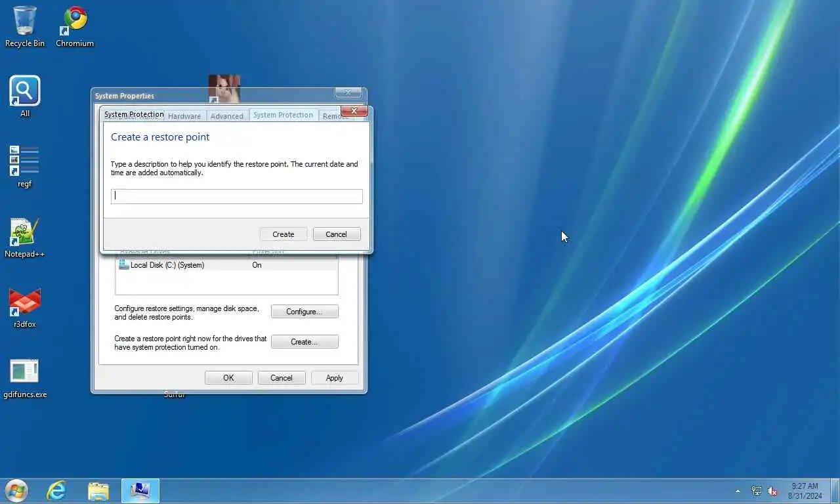Open the Recycle Bin desktop icon

tap(25, 26)
